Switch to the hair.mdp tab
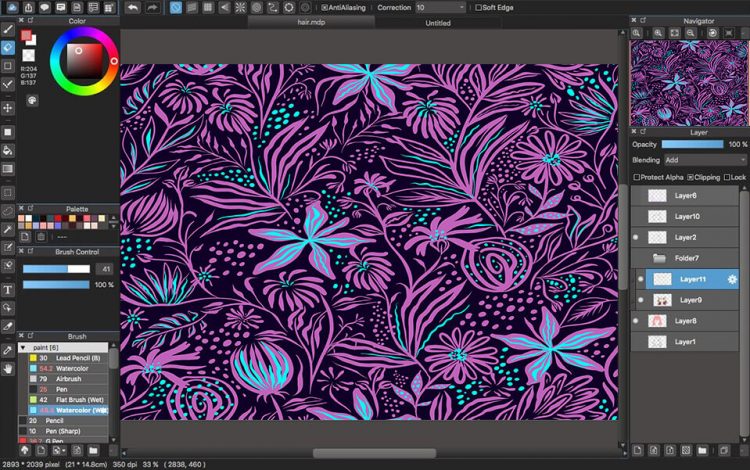750x470 pixels. [x=313, y=21]
